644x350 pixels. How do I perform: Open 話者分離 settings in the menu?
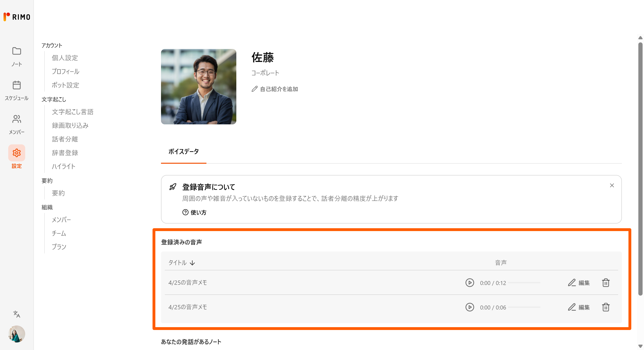pyautogui.click(x=65, y=139)
